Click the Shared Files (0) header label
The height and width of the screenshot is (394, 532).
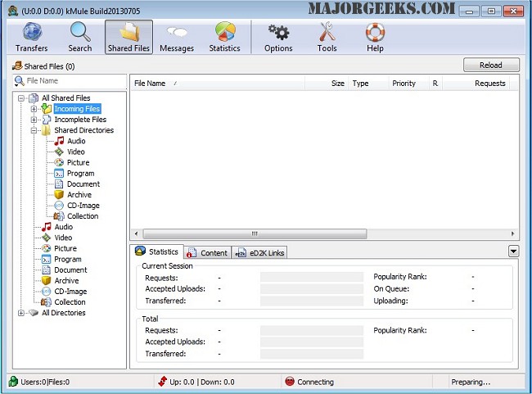coord(49,66)
